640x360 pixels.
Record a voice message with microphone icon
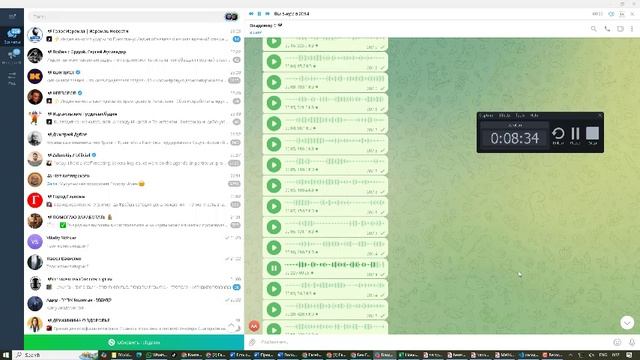coord(631,342)
